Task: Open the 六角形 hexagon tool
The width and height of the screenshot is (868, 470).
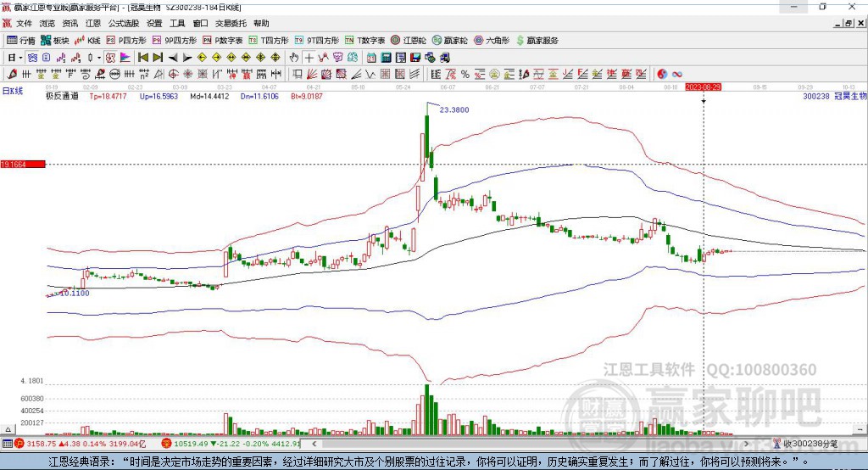Action: tap(492, 41)
